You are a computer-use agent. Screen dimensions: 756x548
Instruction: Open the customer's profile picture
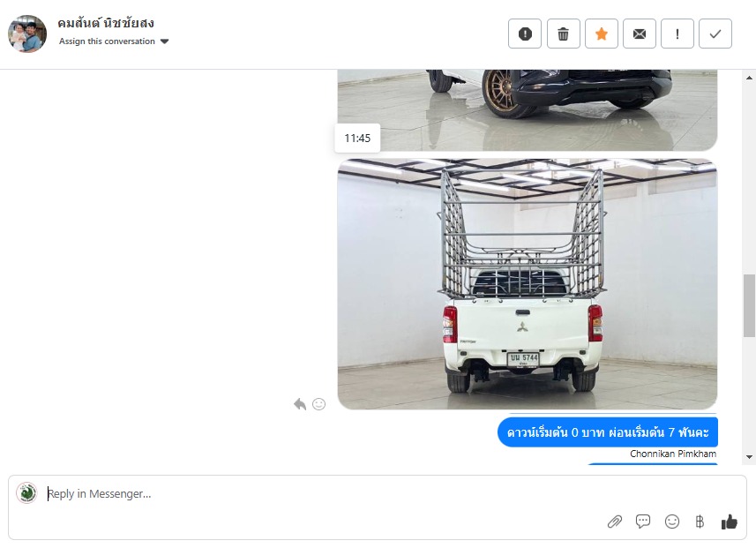pos(27,34)
